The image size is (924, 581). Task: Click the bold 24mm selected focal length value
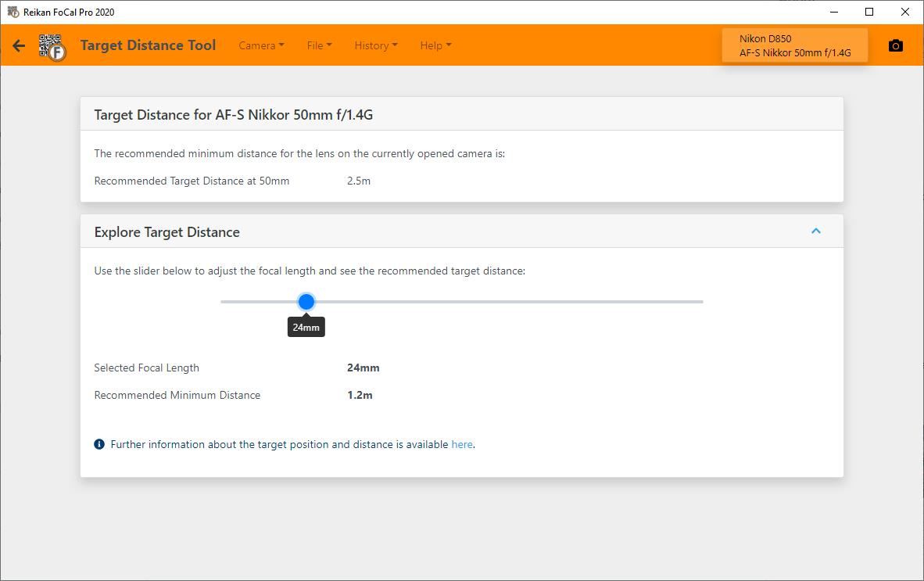pos(363,368)
